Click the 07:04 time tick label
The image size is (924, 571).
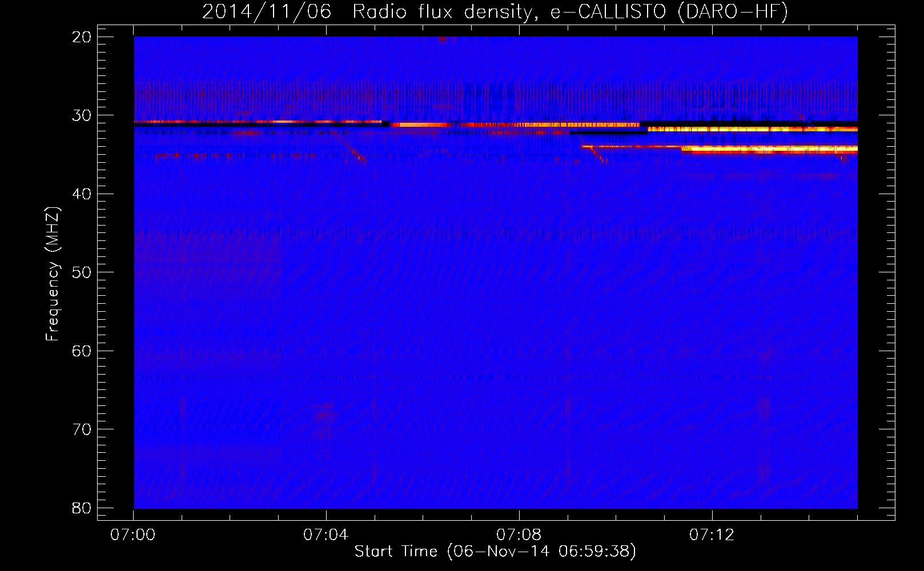(326, 535)
